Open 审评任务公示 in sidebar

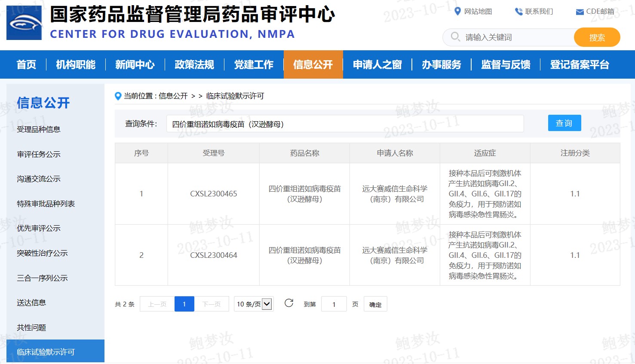pyautogui.click(x=39, y=154)
